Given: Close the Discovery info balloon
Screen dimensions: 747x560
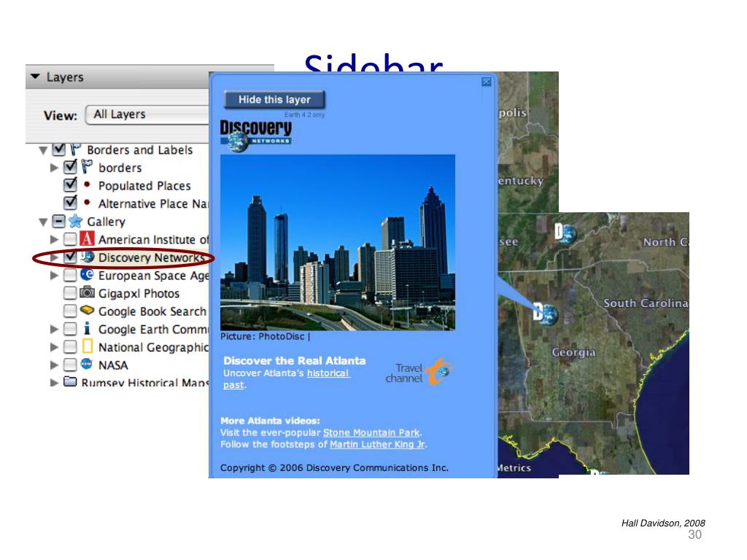Looking at the screenshot, I should 487,82.
